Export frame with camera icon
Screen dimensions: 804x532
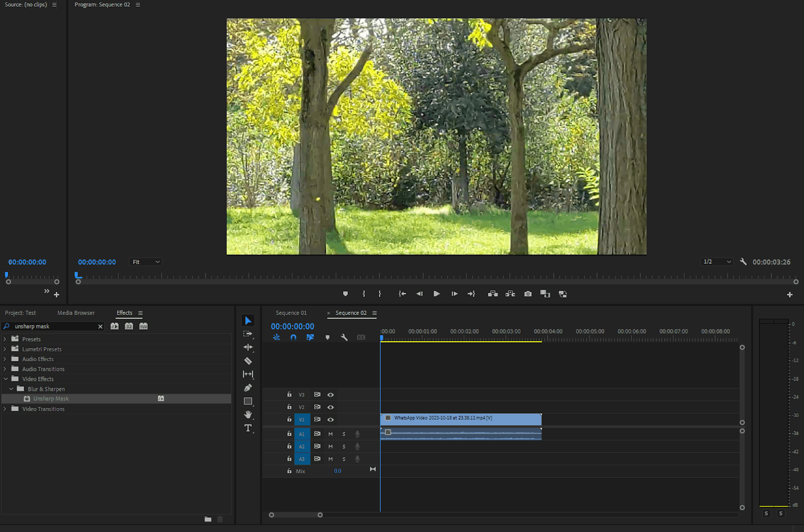pyautogui.click(x=528, y=294)
